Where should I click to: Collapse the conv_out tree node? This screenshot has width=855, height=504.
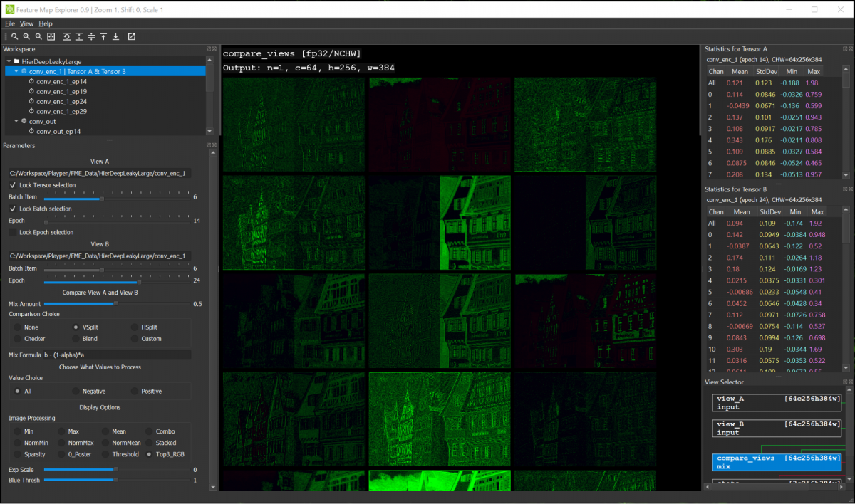pyautogui.click(x=16, y=122)
